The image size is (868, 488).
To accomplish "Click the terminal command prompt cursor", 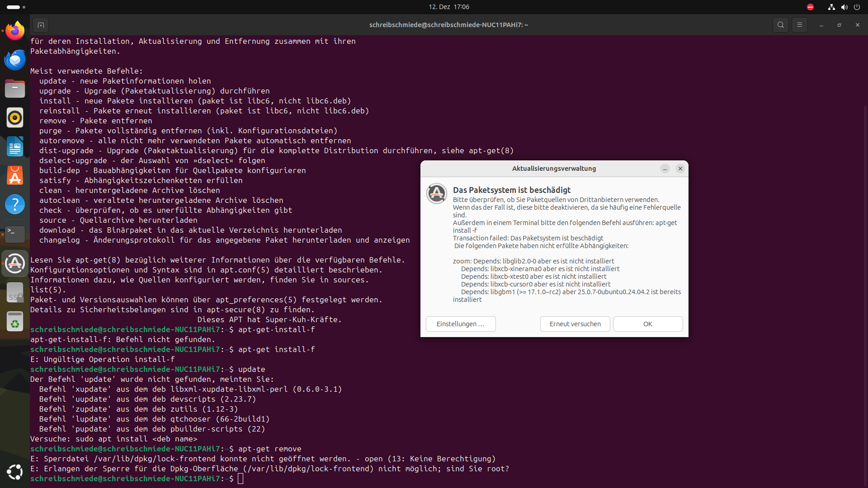I will coord(241,479).
